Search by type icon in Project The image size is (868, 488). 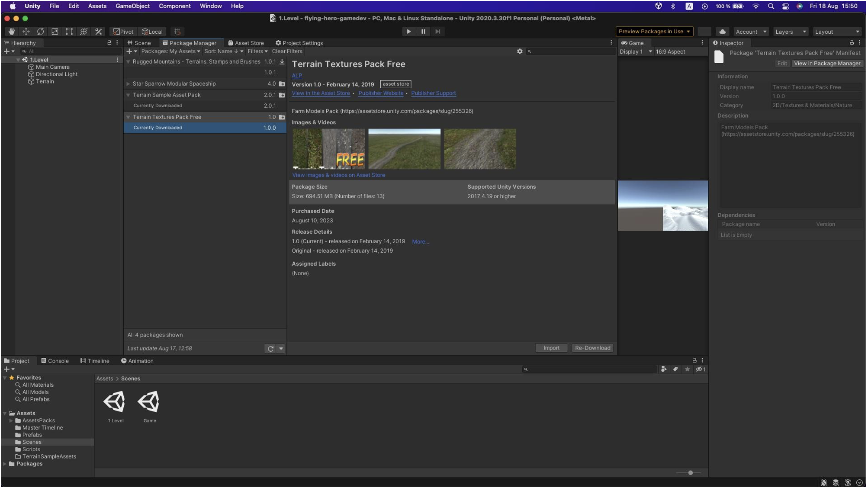coord(664,369)
